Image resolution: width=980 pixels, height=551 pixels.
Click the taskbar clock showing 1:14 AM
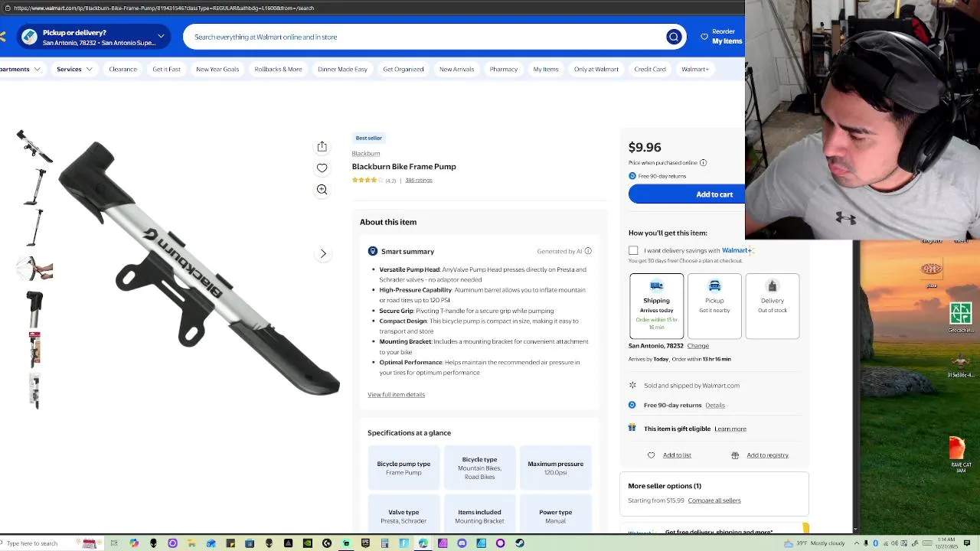coord(946,543)
